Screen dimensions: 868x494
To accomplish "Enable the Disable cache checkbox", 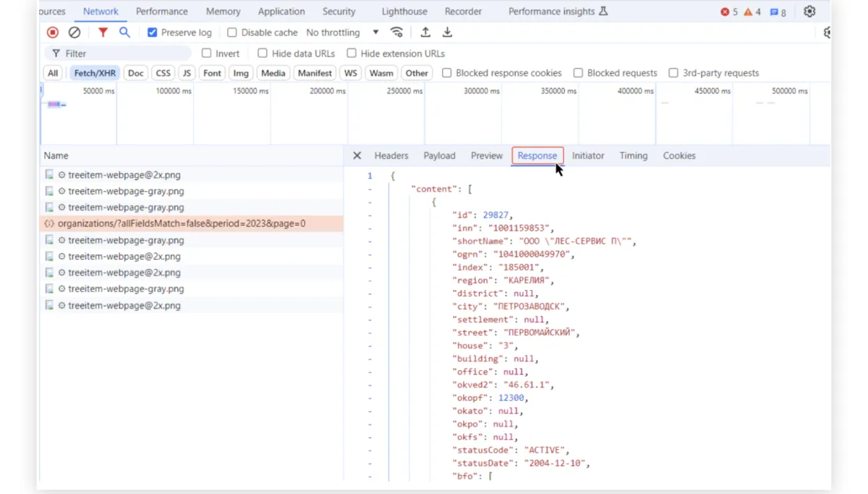I will coord(232,33).
